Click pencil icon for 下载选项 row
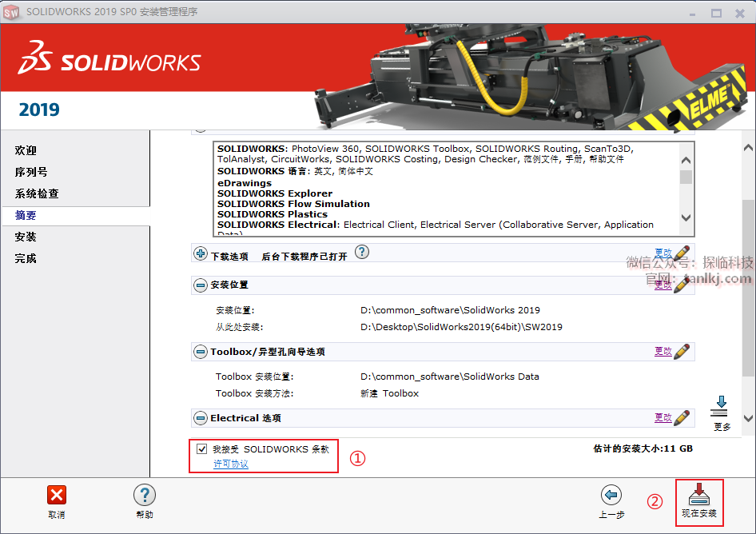 click(x=682, y=253)
